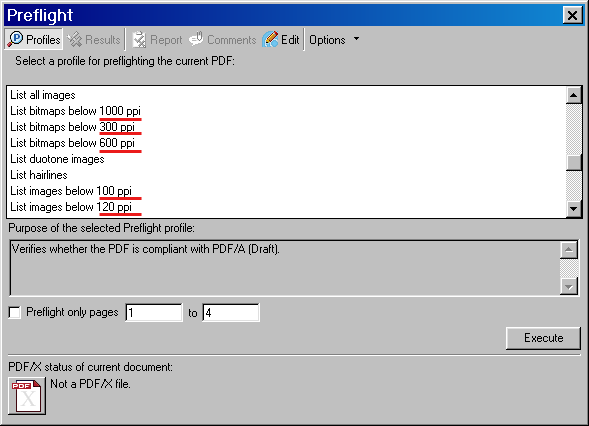Open the Options menu label

pos(327,40)
